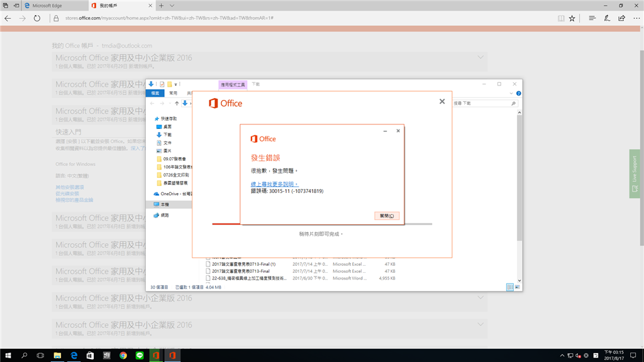Open the 其他安裝選項 link on the page
Image resolution: width=644 pixels, height=362 pixels.
[70, 187]
